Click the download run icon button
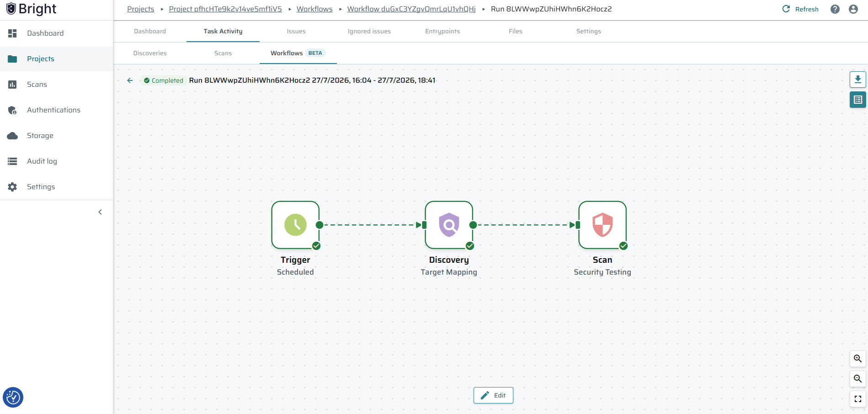 [x=858, y=80]
